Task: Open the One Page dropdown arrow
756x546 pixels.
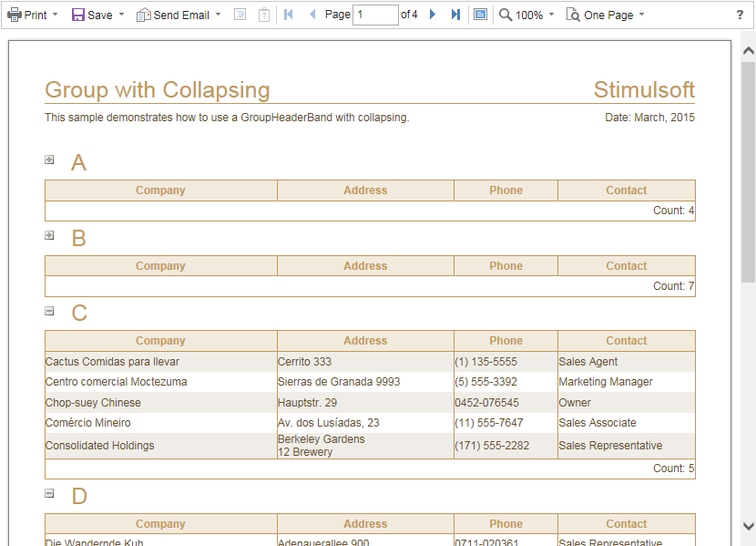Action: (642, 15)
